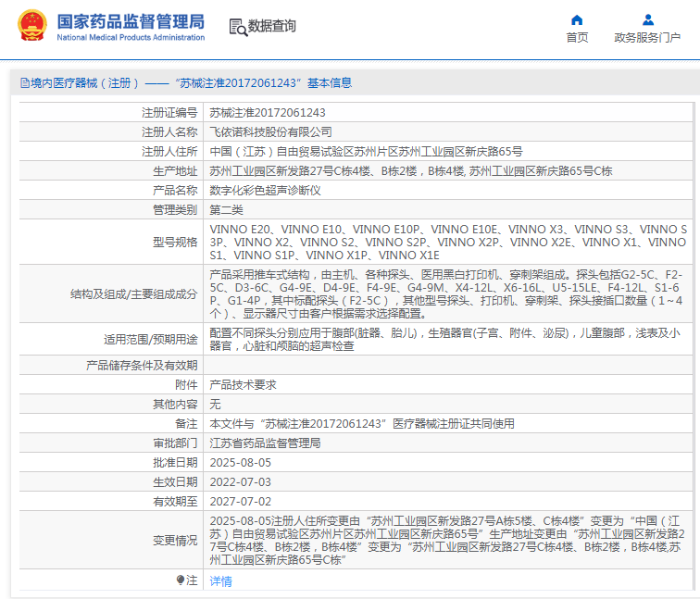Viewport: 700px width, 599px height.
Task: Click the 产品名称 row label
Action: pyautogui.click(x=175, y=191)
